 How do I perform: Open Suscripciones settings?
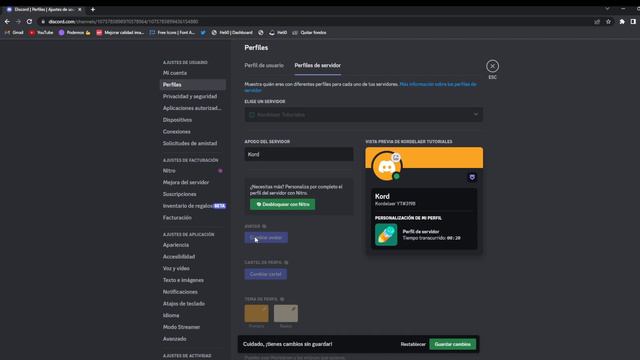click(193, 194)
